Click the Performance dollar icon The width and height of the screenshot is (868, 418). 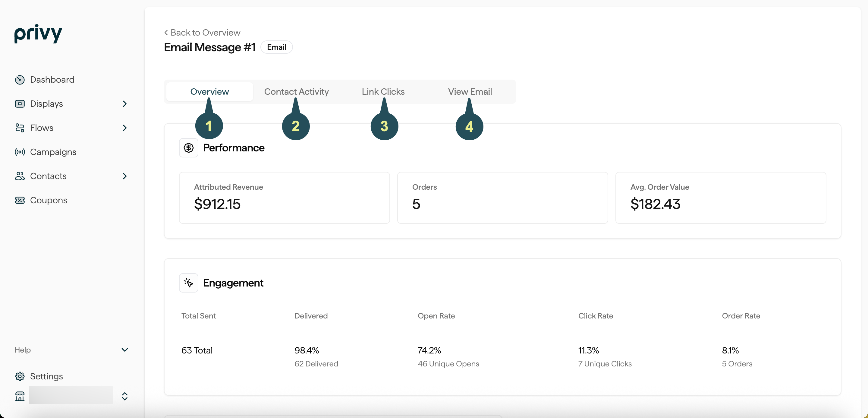pos(188,148)
